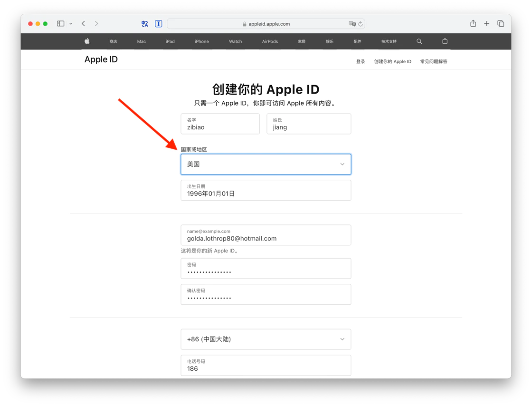Open the shopping bag icon
Viewport: 532px width, 406px height.
(445, 41)
